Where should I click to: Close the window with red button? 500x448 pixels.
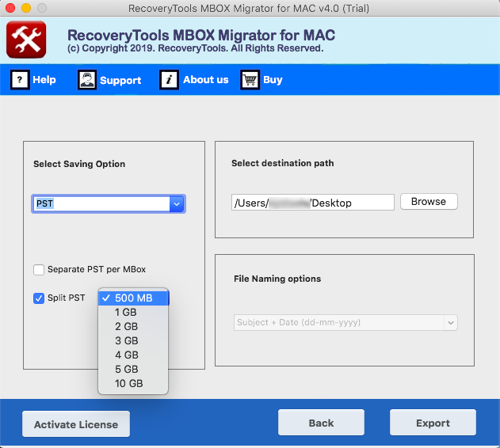(x=10, y=8)
